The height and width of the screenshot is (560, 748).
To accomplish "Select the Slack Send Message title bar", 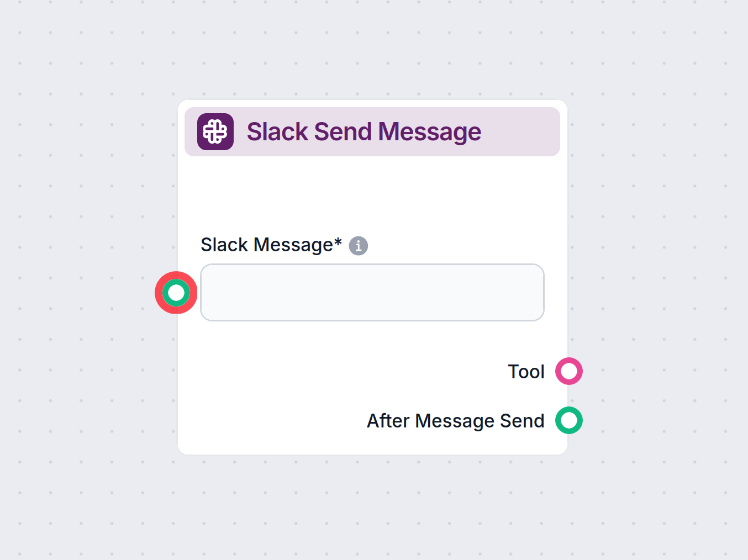I will (x=372, y=131).
